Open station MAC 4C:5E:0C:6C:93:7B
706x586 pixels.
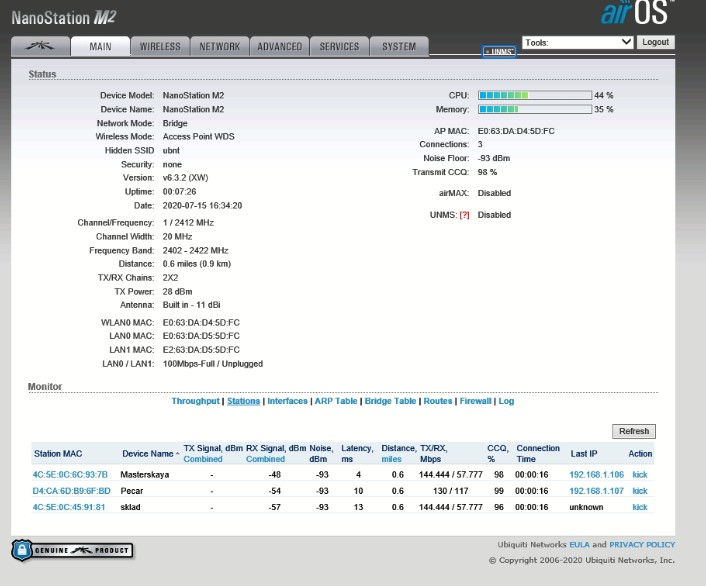point(70,474)
